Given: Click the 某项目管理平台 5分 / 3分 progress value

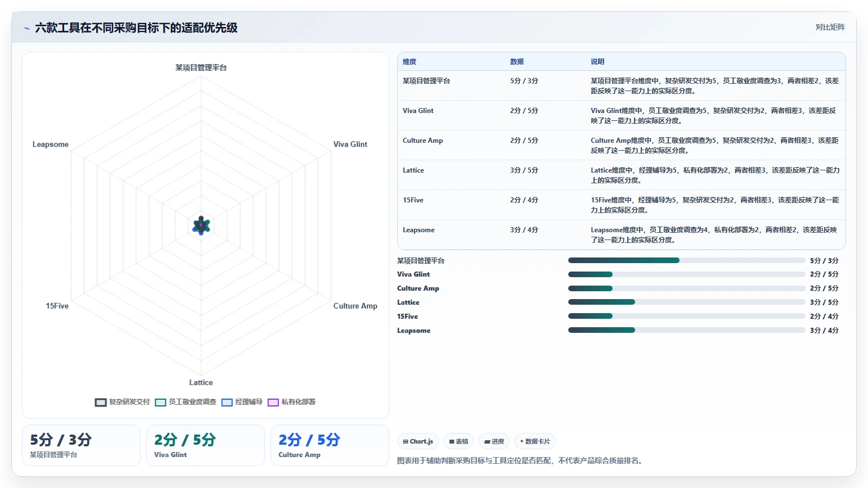Looking at the screenshot, I should [x=824, y=261].
